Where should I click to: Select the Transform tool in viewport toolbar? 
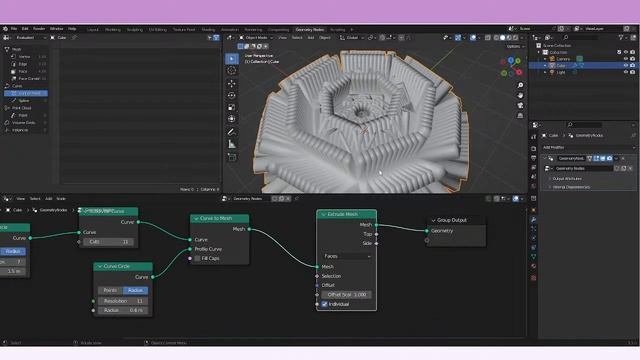pyautogui.click(x=232, y=119)
